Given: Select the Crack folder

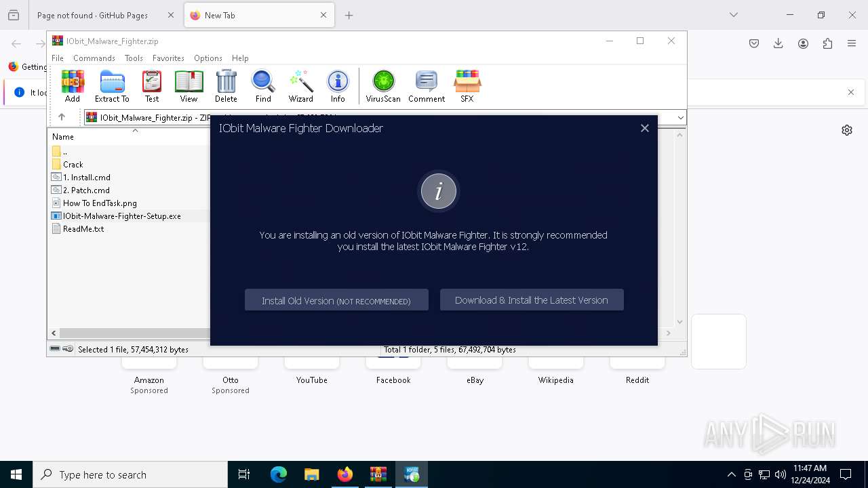Looking at the screenshot, I should pyautogui.click(x=73, y=164).
